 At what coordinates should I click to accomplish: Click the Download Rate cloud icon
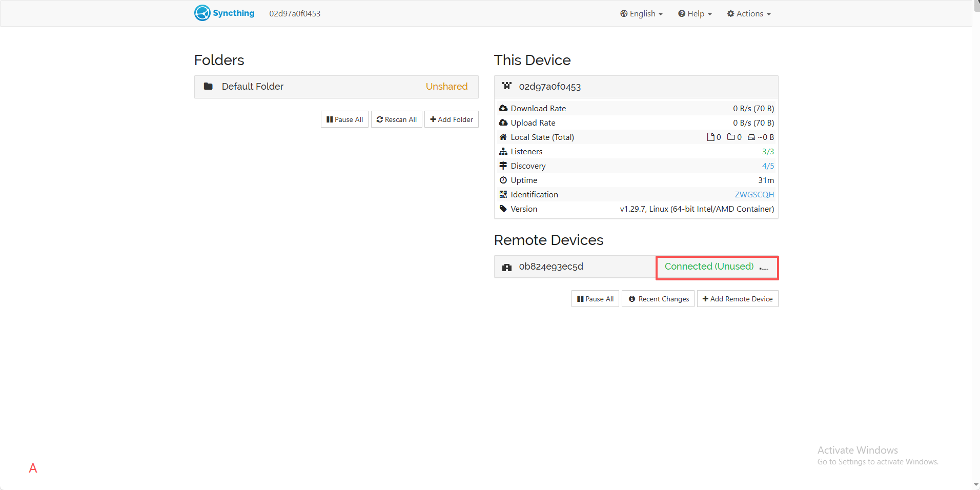[503, 108]
